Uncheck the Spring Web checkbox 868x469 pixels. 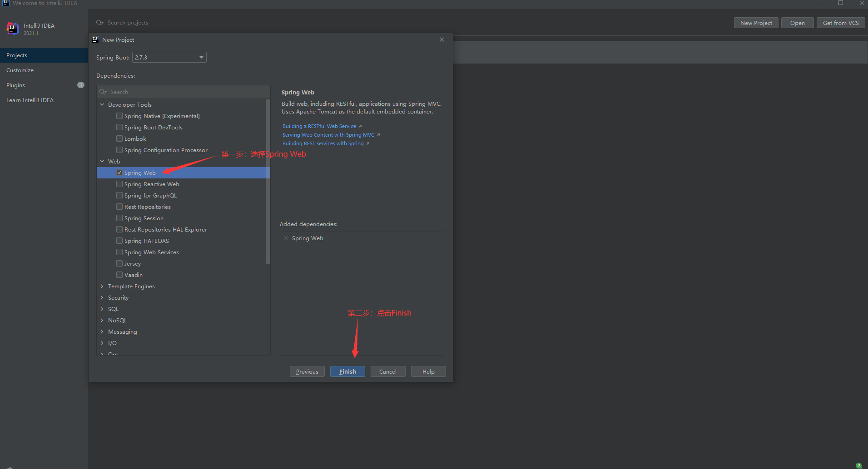point(119,173)
